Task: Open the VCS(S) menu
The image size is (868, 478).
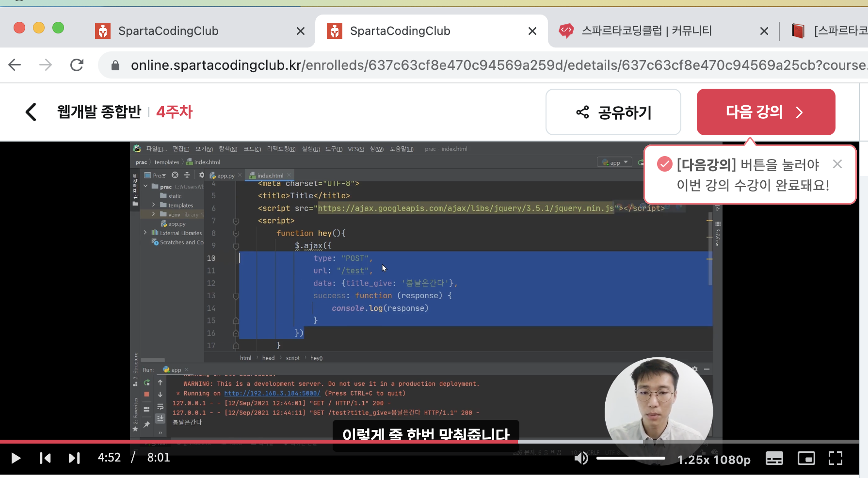Action: [356, 149]
